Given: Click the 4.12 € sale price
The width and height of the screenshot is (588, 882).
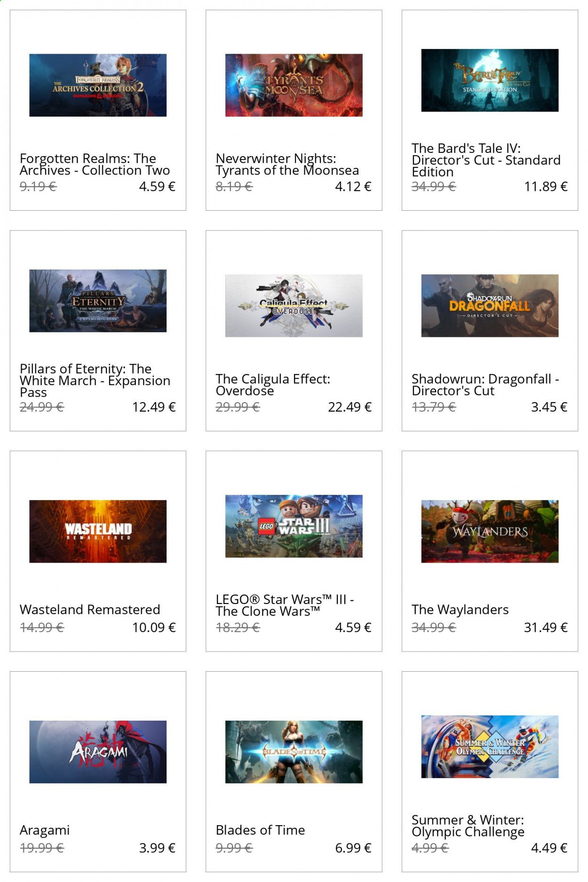Looking at the screenshot, I should pyautogui.click(x=353, y=186).
